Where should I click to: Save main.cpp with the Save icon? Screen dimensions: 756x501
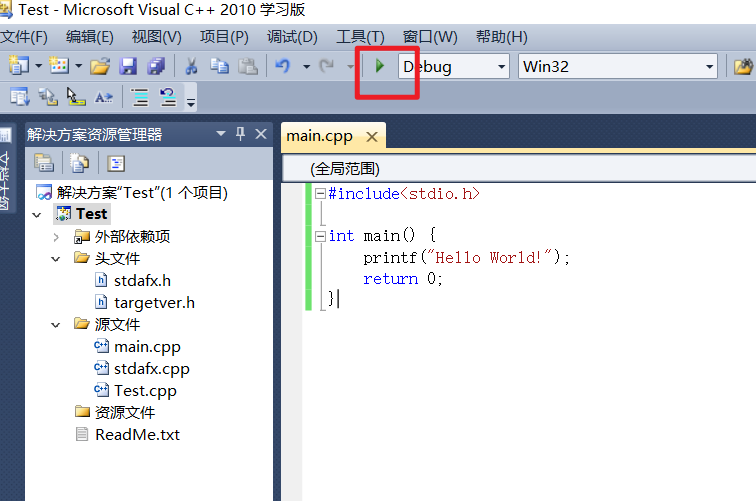click(x=128, y=66)
